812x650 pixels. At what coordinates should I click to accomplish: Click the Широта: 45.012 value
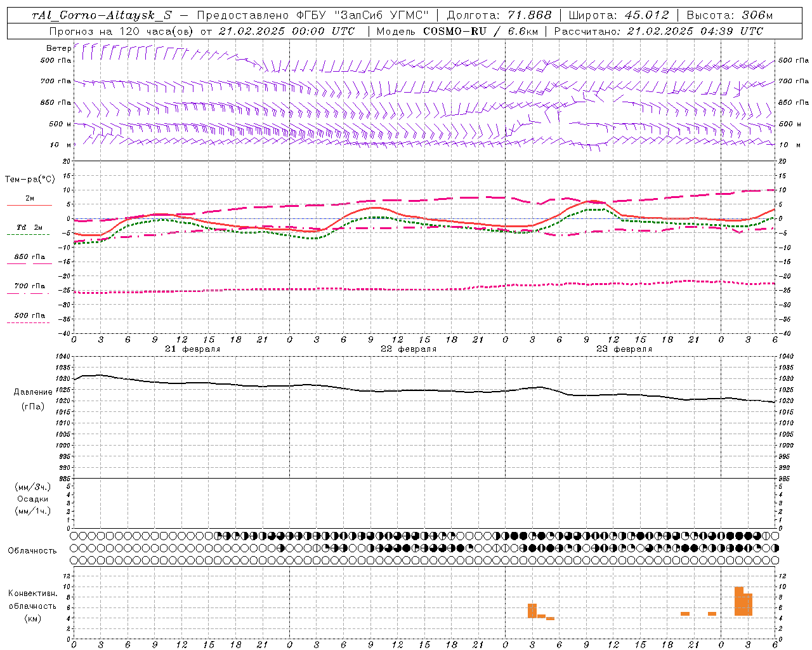[x=619, y=16]
